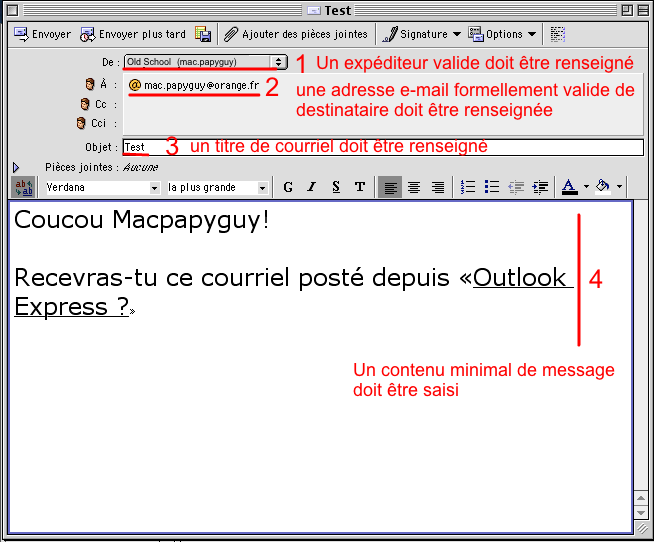Click the scrollbar up arrow
This screenshot has width=654, height=542.
[x=640, y=499]
